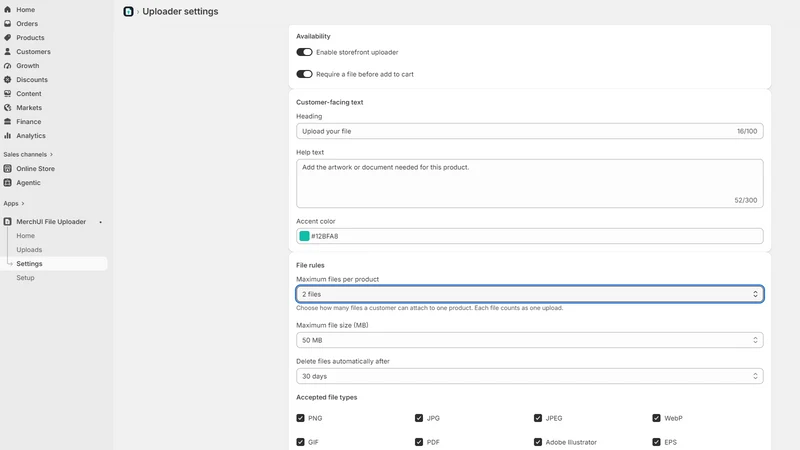Click the Accent color hex input
The width and height of the screenshot is (800, 450).
[530, 236]
